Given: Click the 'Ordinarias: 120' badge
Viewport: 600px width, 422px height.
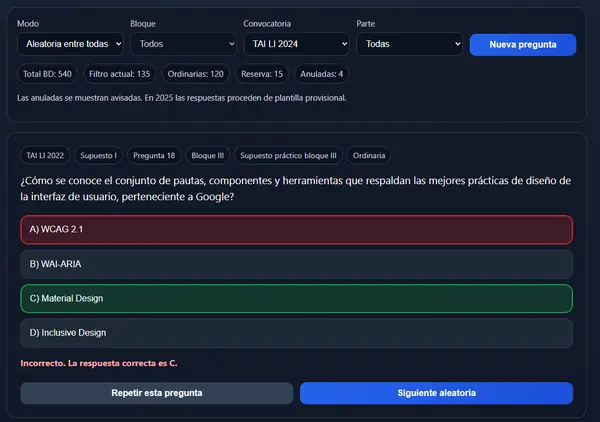Looking at the screenshot, I should point(196,74).
